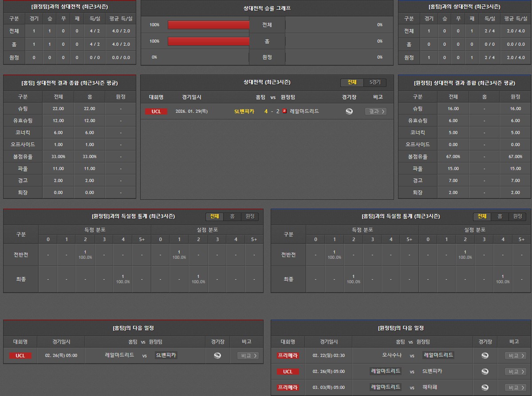The image size is (532, 396).
Task: Open stadium icon for 오사수나 vs 레알마드리드
Action: coord(485,356)
